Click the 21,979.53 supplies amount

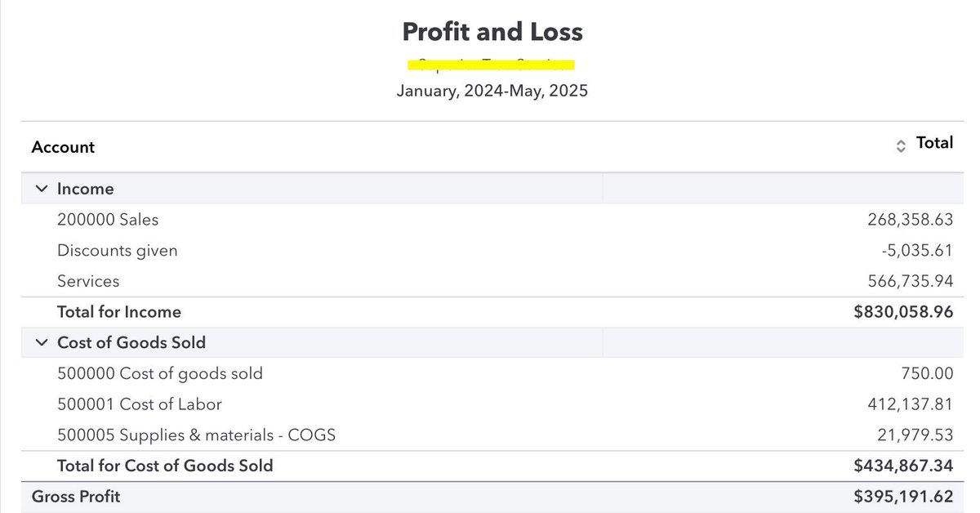[914, 435]
